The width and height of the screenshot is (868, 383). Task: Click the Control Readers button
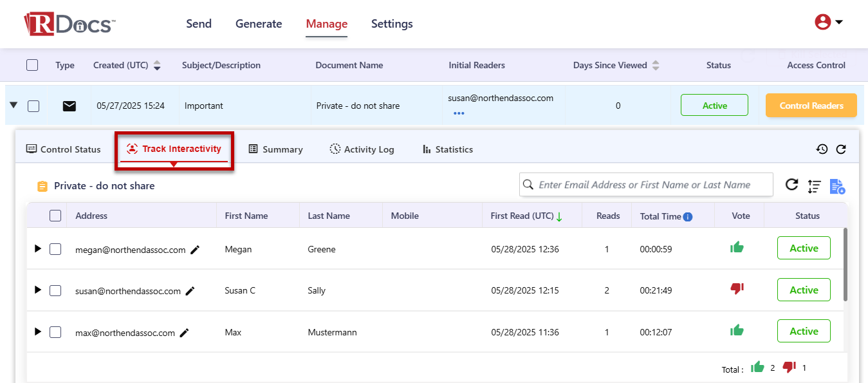pyautogui.click(x=811, y=106)
